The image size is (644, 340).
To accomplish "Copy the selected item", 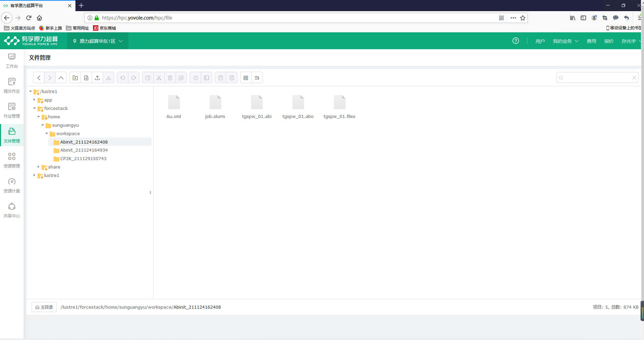I will pos(148,78).
